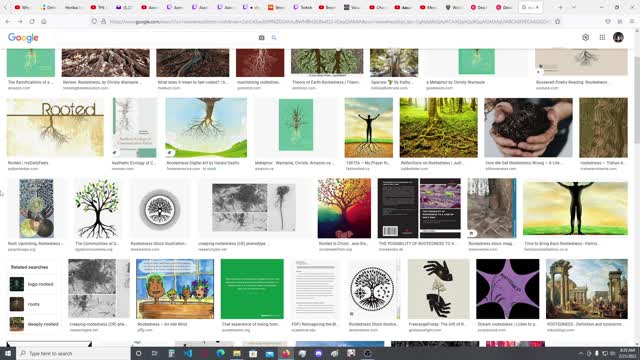Image resolution: width=640 pixels, height=360 pixels.
Task: Open the sun and moon tree circle image
Action: (372, 289)
